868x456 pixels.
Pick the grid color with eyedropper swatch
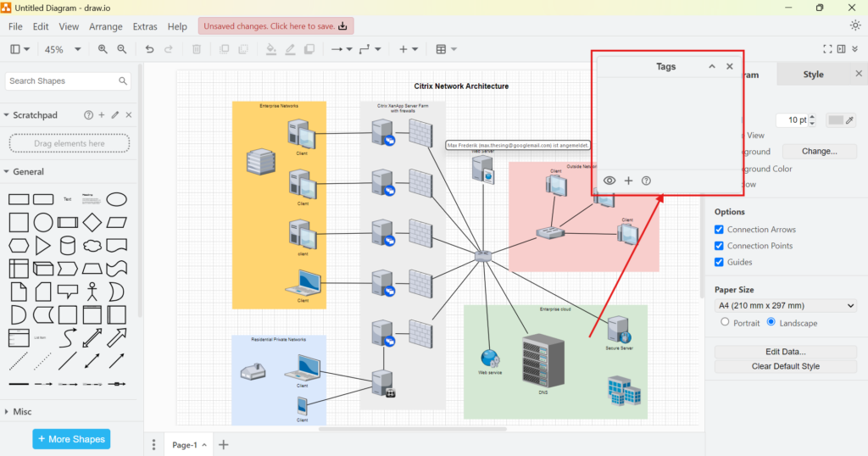tap(841, 120)
